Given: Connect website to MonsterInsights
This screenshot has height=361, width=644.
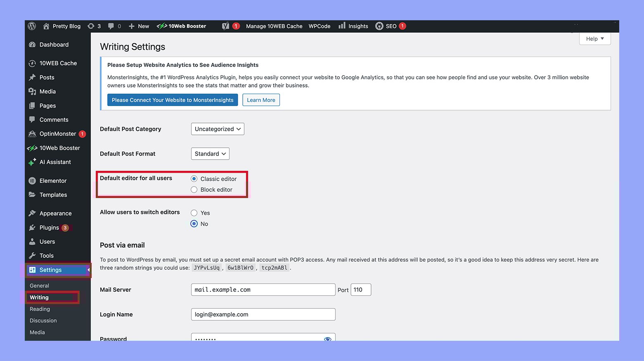Looking at the screenshot, I should click(x=173, y=100).
